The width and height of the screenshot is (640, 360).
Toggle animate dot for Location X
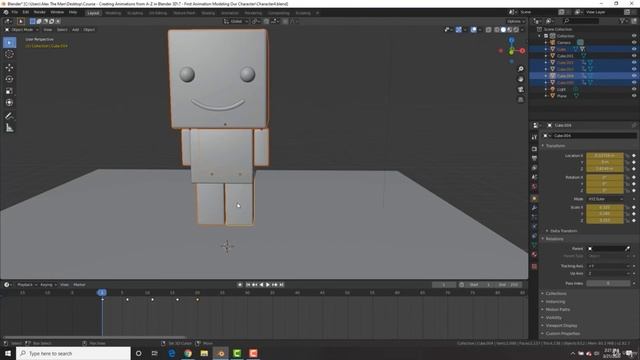pos(634,156)
